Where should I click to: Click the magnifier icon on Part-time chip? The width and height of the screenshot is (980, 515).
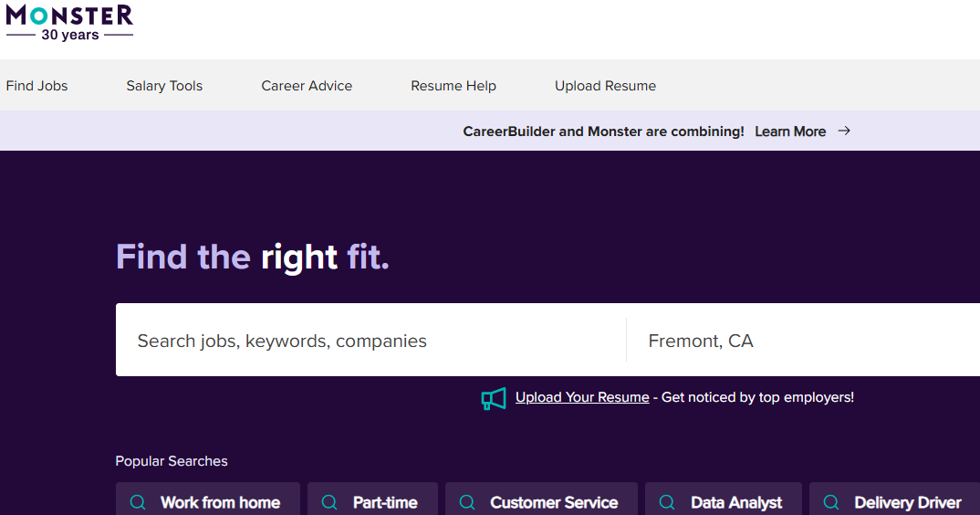[330, 502]
